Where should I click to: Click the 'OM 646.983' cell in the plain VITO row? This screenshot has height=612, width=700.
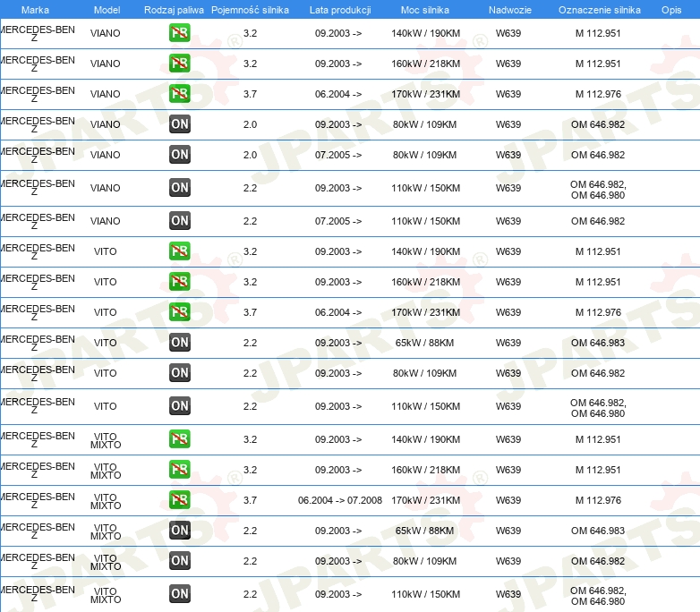click(598, 343)
